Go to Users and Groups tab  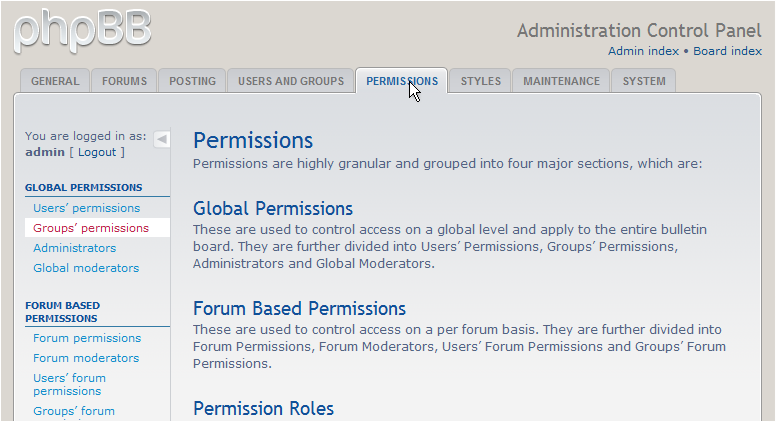(291, 81)
